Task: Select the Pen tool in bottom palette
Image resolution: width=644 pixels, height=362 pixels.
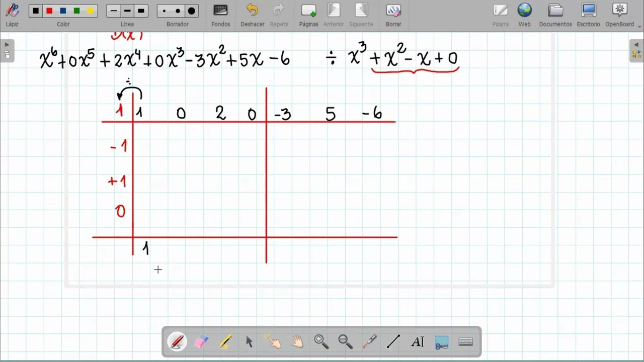Action: pos(177,342)
